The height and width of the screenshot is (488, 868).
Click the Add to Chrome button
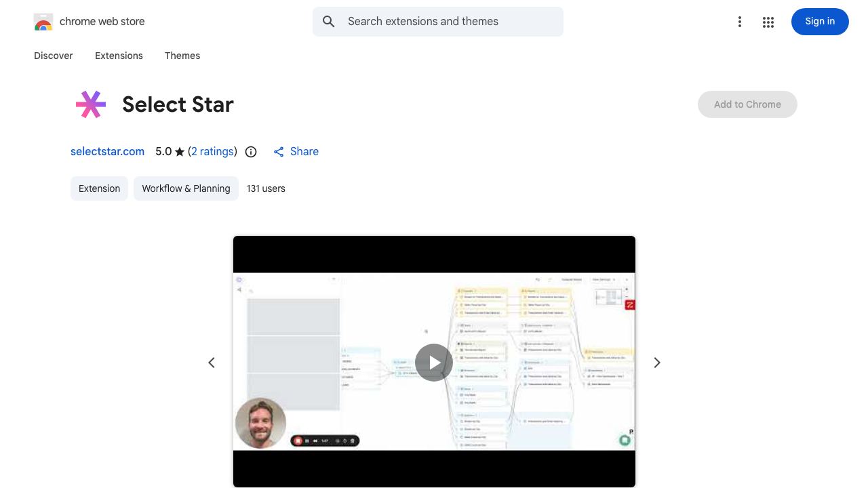point(747,104)
